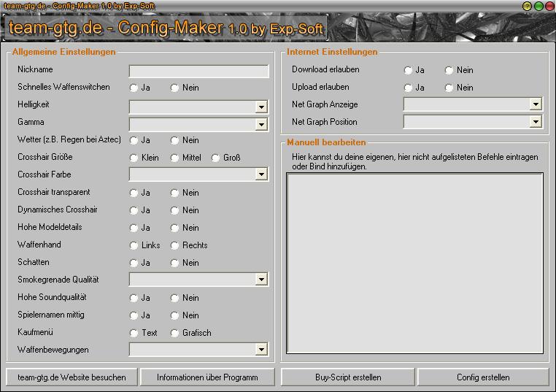Open team-gtg.de Website besuchen
556x392 pixels.
[x=72, y=377]
